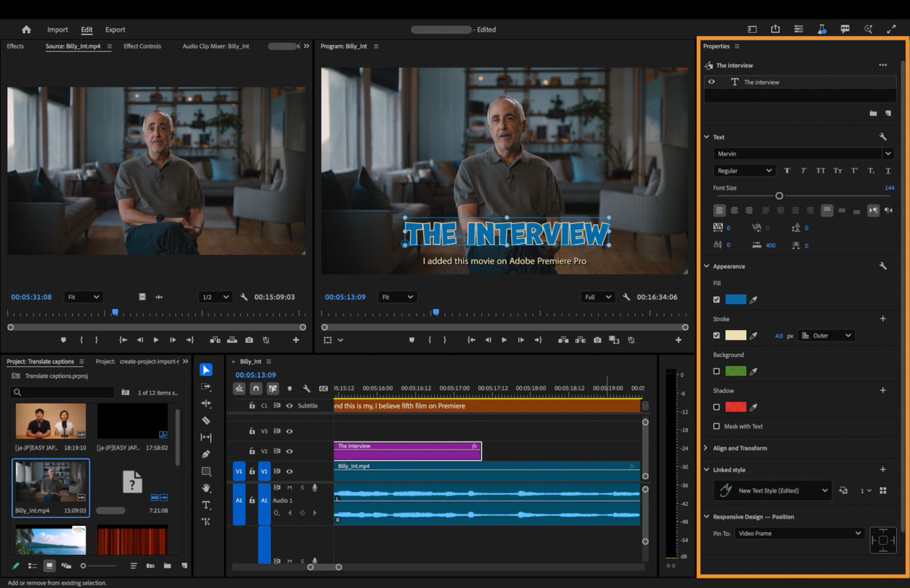Toggle the V2 track visibility eye

(289, 451)
